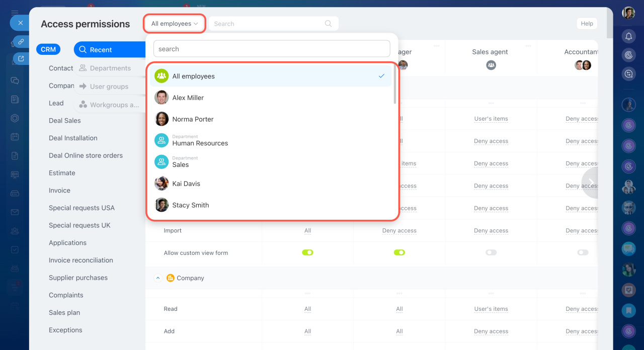Click your profile avatar at top right
Screen dimensions: 644x350
628,13
